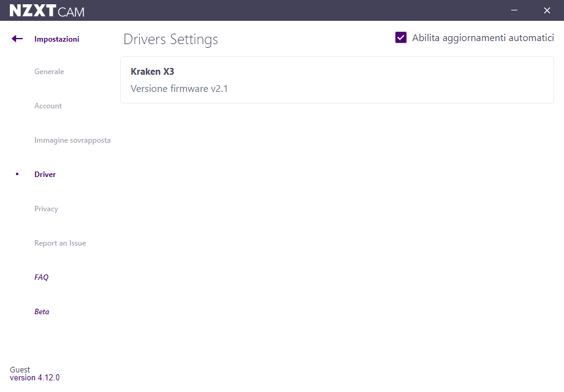
Task: Select the Driver sidebar item
Action: point(45,175)
